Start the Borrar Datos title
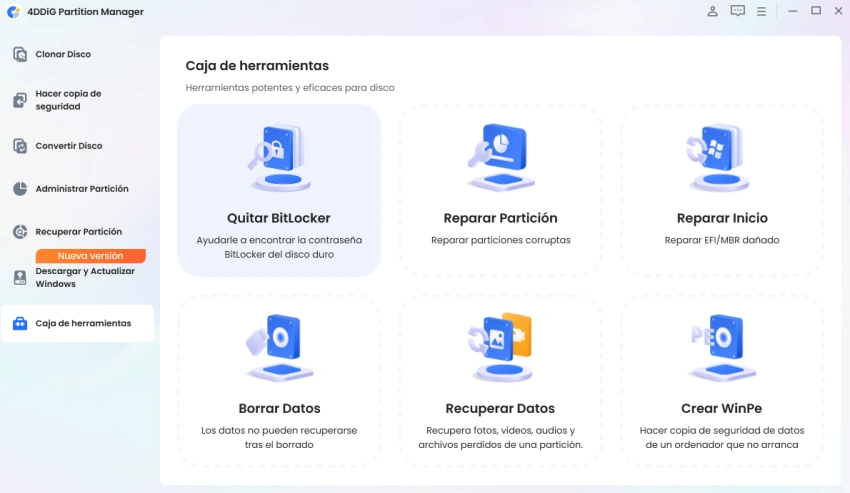Screen dimensions: 850x493 pyautogui.click(x=279, y=408)
